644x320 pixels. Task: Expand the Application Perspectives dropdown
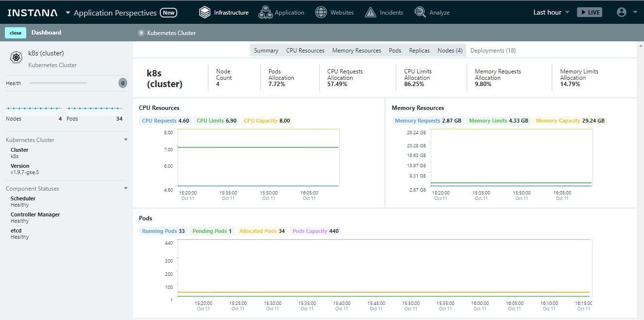click(x=68, y=13)
